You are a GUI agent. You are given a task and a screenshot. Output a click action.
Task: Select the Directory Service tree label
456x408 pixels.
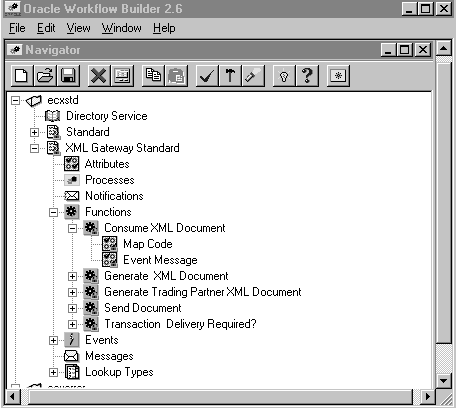[107, 116]
